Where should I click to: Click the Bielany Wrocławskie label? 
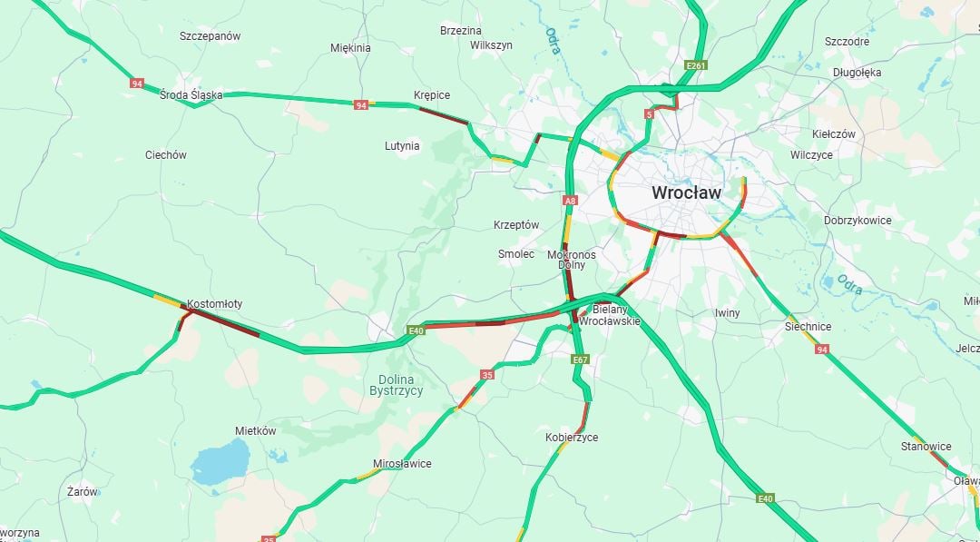(x=610, y=315)
